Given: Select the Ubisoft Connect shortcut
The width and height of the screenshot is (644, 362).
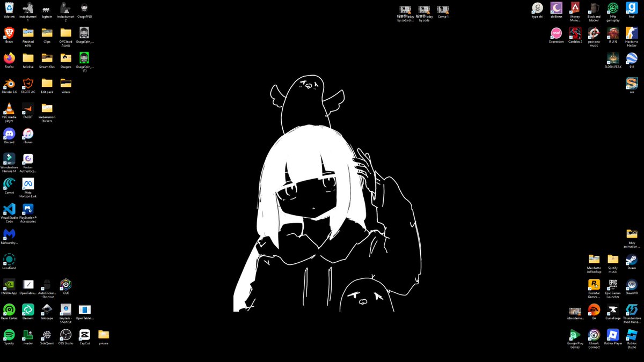Looking at the screenshot, I should [594, 335].
